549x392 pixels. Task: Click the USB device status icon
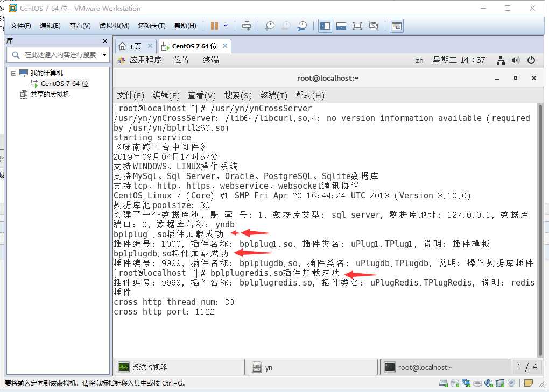(499, 383)
